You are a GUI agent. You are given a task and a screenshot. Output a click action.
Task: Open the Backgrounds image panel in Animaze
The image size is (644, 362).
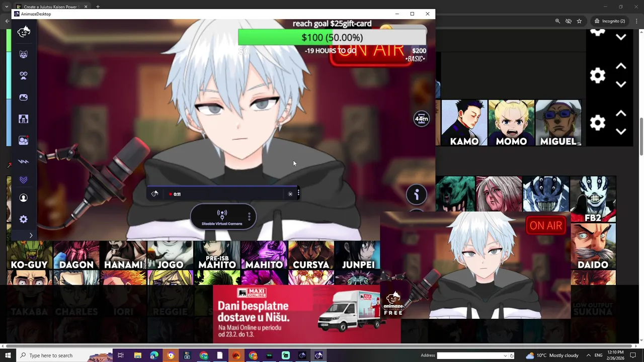pyautogui.click(x=23, y=97)
